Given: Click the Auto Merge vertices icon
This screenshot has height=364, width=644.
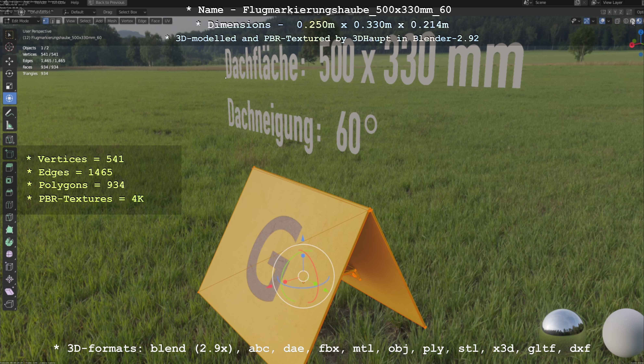Looking at the screenshot, I should (x=629, y=12).
